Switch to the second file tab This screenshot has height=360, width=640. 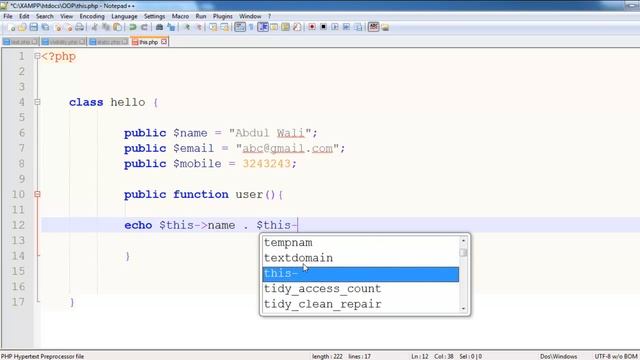tap(63, 42)
